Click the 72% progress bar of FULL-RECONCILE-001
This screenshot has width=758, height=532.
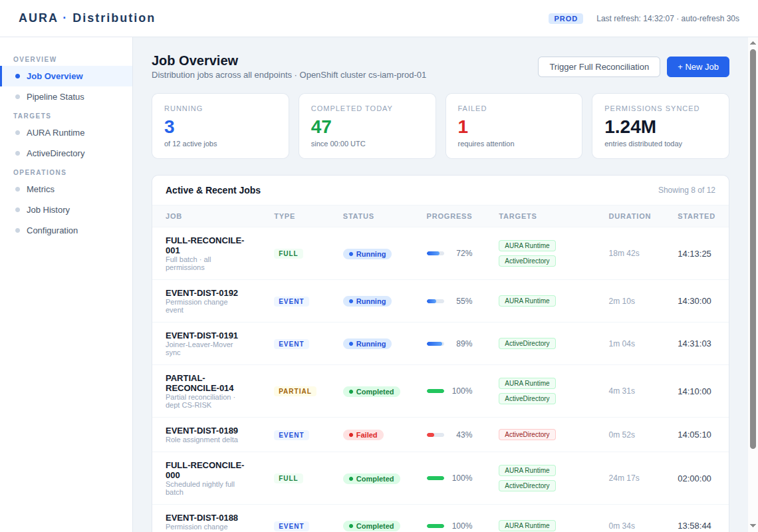(x=436, y=253)
